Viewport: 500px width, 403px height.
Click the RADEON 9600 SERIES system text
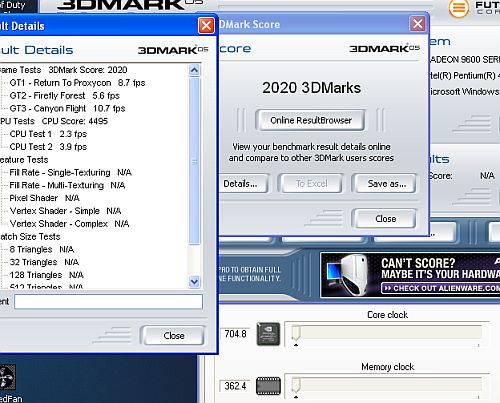pos(464,60)
